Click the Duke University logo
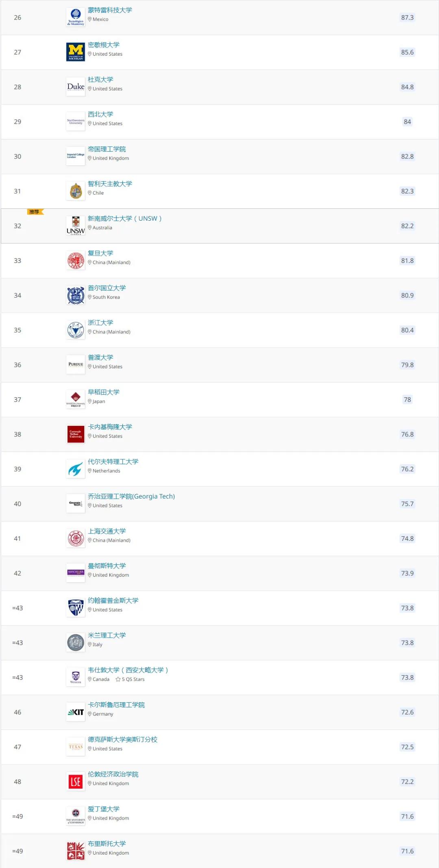The image size is (439, 868). click(76, 87)
